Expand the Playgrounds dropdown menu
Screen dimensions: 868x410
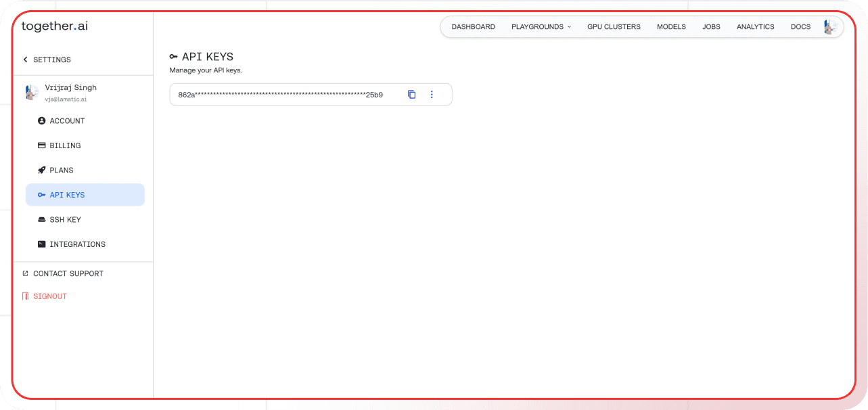click(541, 27)
